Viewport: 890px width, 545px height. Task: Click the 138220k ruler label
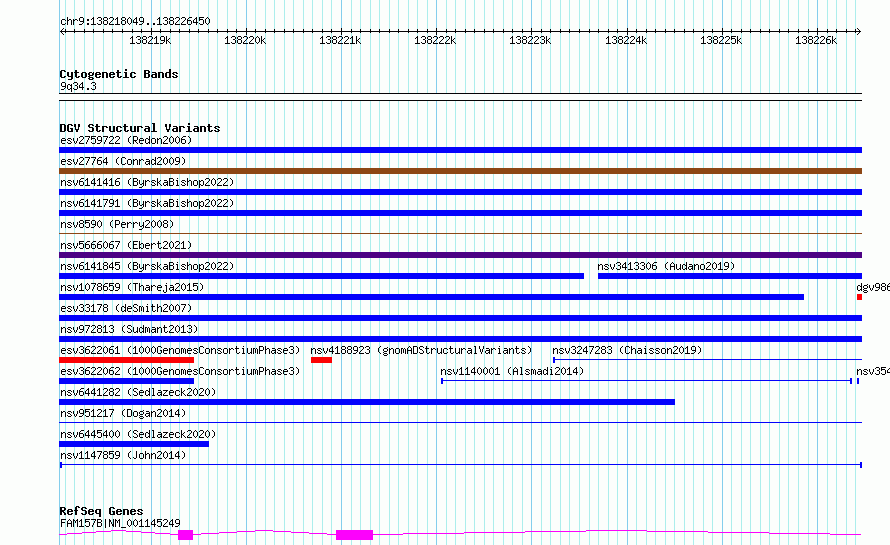[x=245, y=40]
